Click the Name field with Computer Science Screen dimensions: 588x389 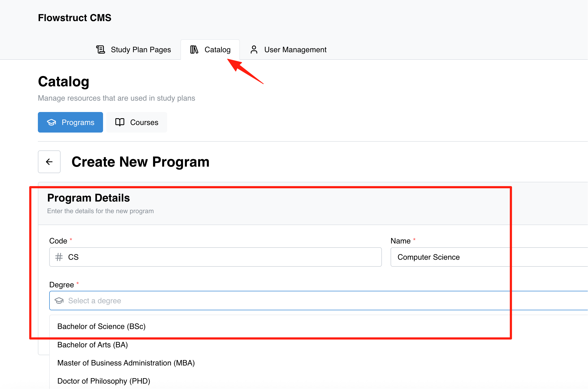489,257
